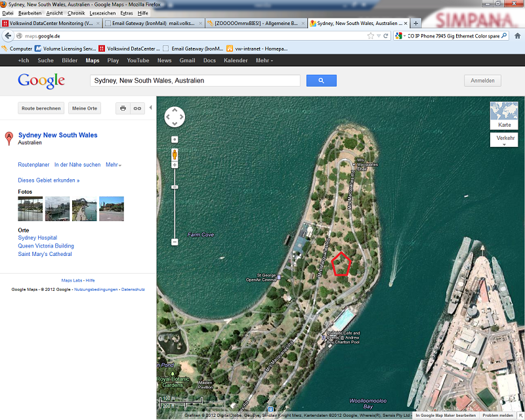Switch to Volkswind DataCenter Monitoring tab
The image size is (525, 420).
tap(51, 23)
